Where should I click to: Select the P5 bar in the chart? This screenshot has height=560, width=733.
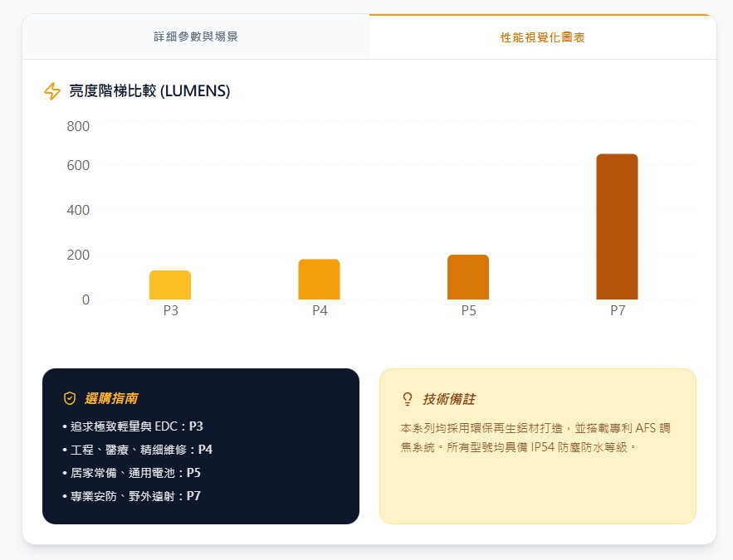pos(468,277)
